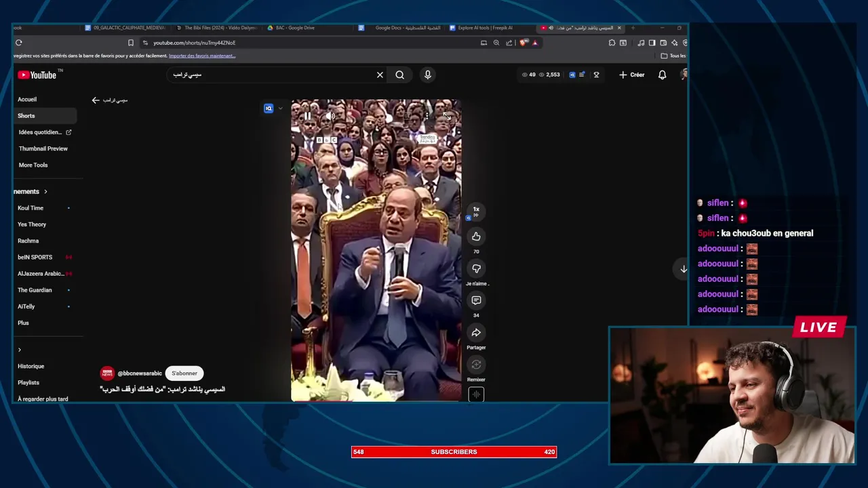Image resolution: width=868 pixels, height=488 pixels.
Task: Dislike the Short with thumbs down
Action: pyautogui.click(x=476, y=268)
